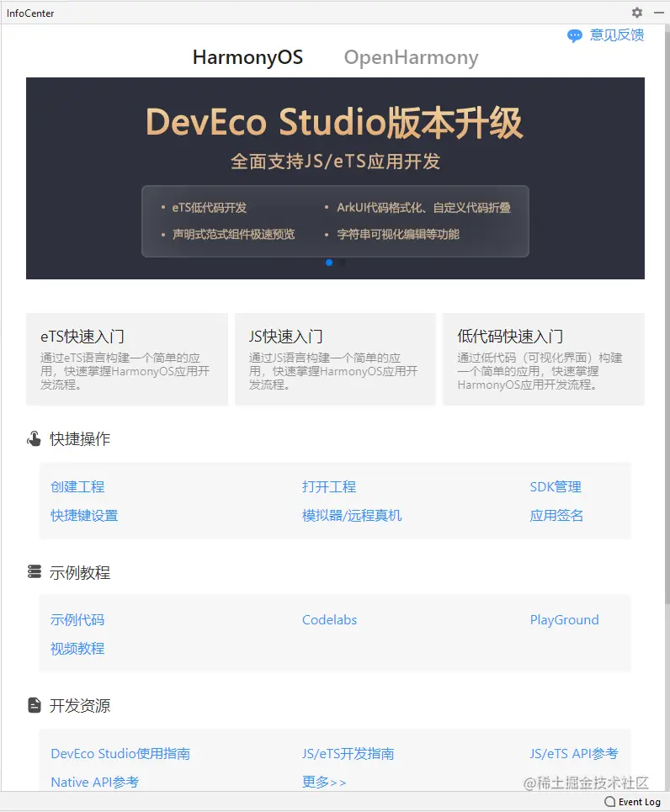Click the 示例教程 stack icon
Screen dimensions: 670x812
[x=35, y=571]
